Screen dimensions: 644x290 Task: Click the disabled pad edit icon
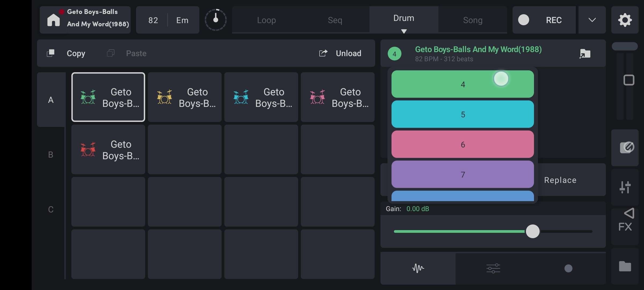627,147
